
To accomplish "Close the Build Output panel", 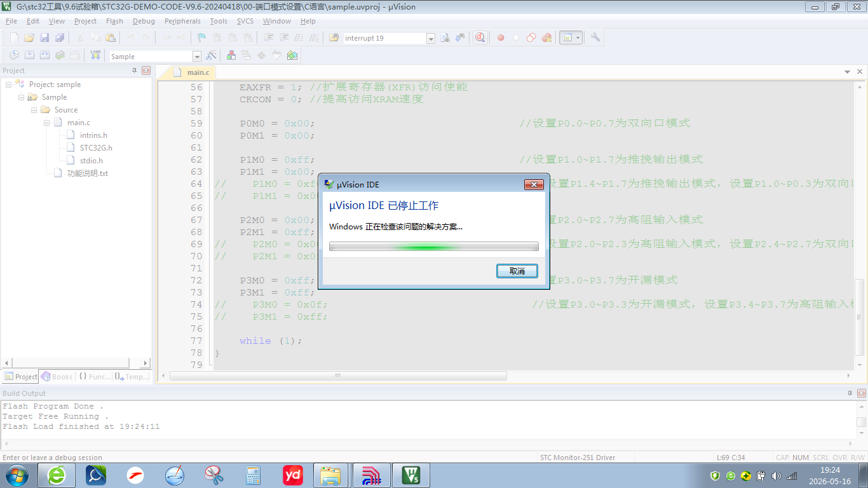I will point(861,393).
